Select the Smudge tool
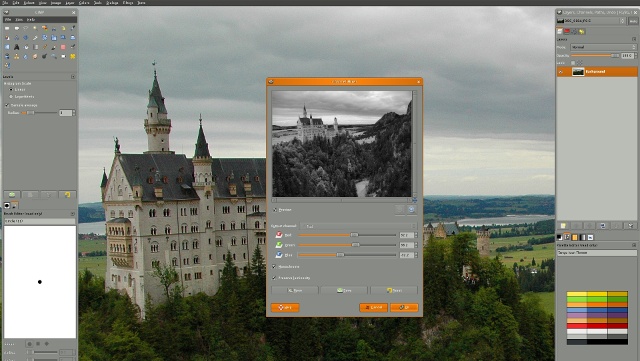This screenshot has width=640, height=361. tap(35, 56)
